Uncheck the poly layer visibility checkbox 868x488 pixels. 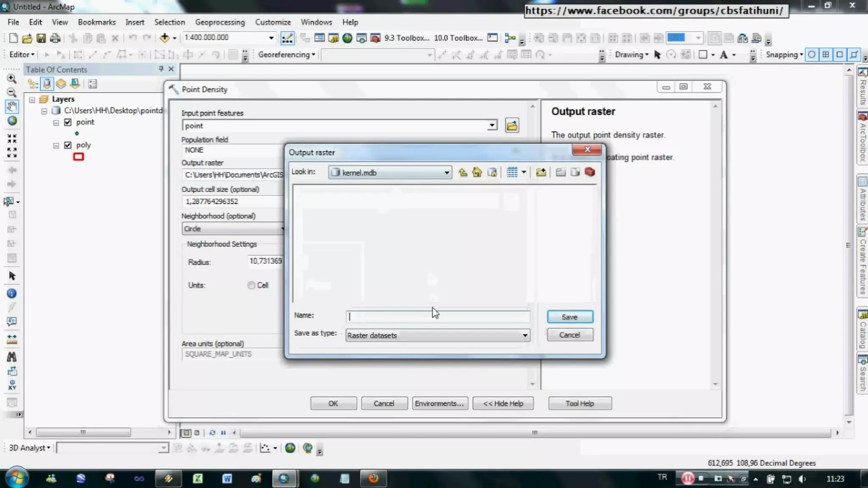click(68, 145)
